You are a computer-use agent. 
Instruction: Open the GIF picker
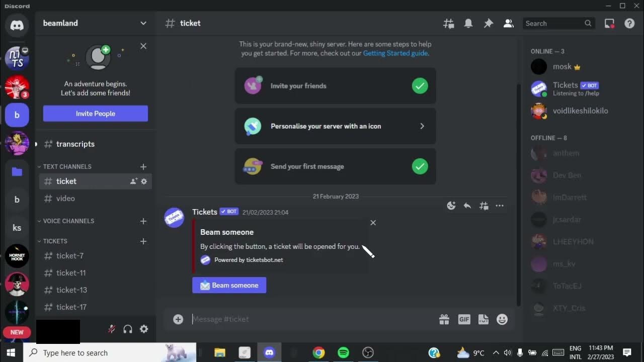[x=464, y=319]
